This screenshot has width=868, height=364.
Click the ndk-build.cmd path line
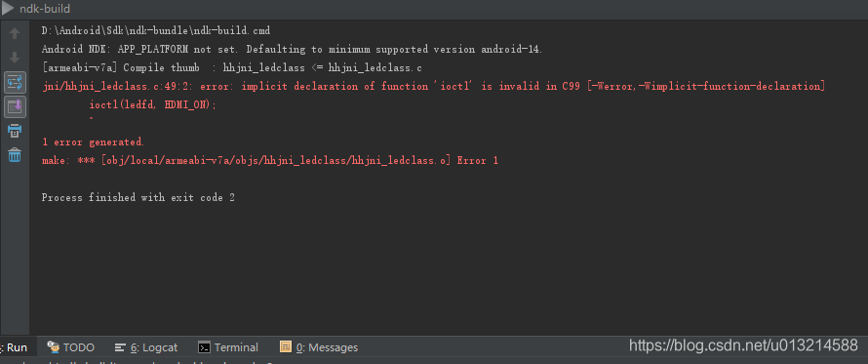155,30
